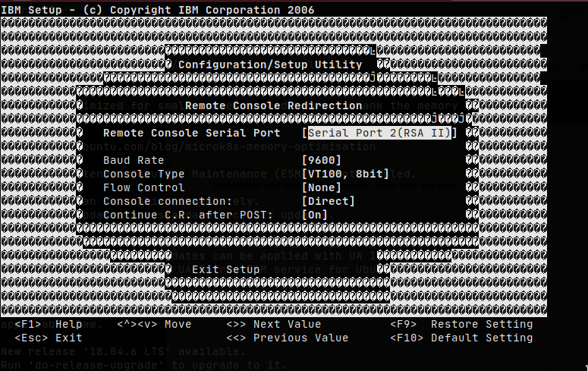The height and width of the screenshot is (371, 588).
Task: Open the VT100, 8bit console type value
Action: pyautogui.click(x=345, y=174)
